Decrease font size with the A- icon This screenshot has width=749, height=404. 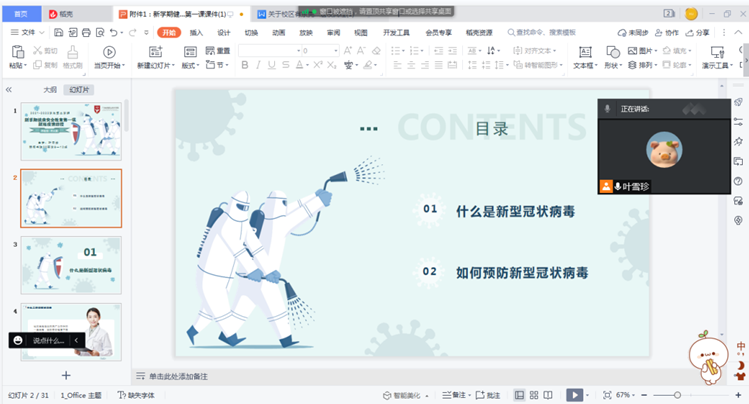pos(361,51)
